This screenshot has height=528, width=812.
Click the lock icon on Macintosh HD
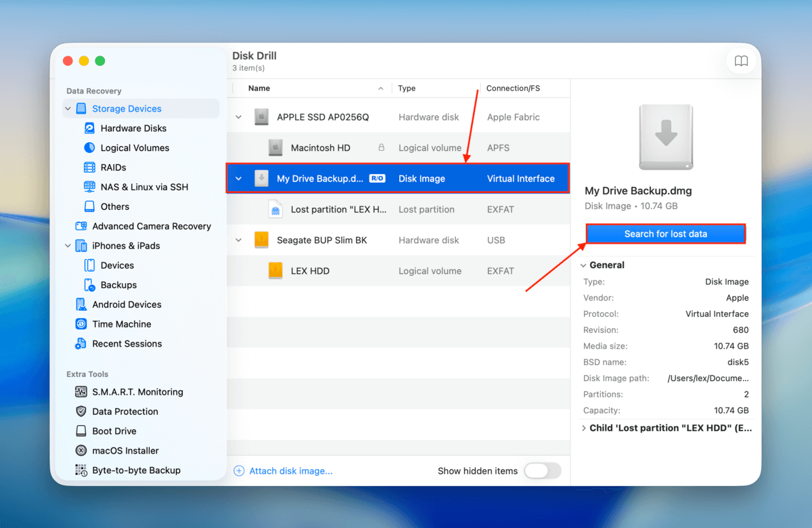[382, 147]
